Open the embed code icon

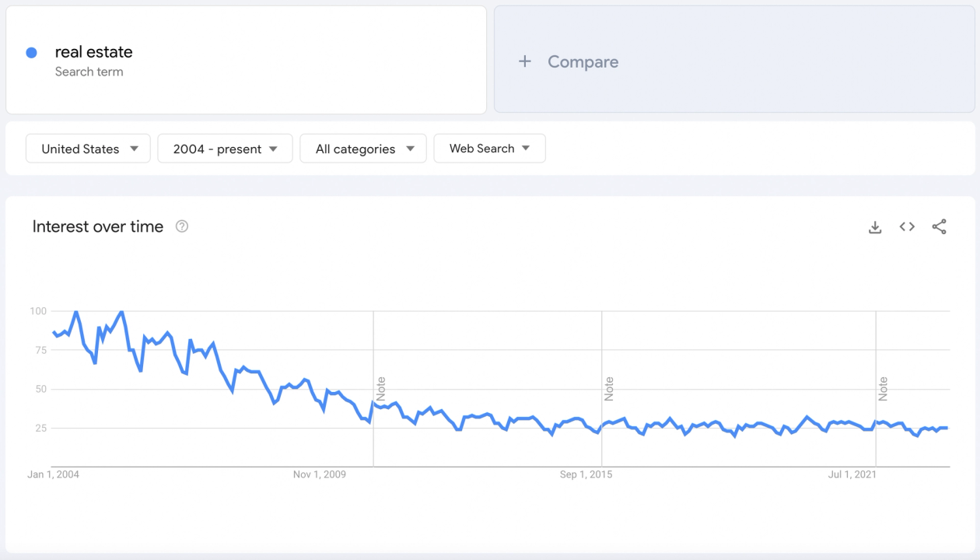(907, 227)
